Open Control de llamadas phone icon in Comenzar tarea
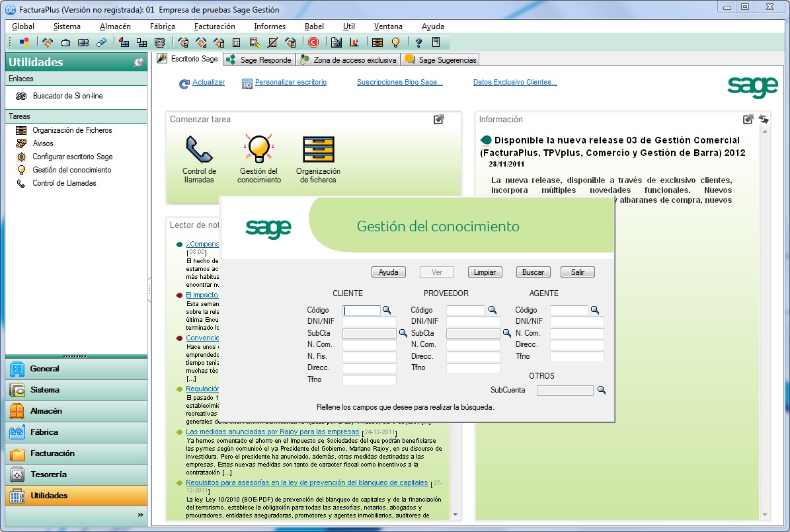The width and height of the screenshot is (790, 532). tap(199, 149)
